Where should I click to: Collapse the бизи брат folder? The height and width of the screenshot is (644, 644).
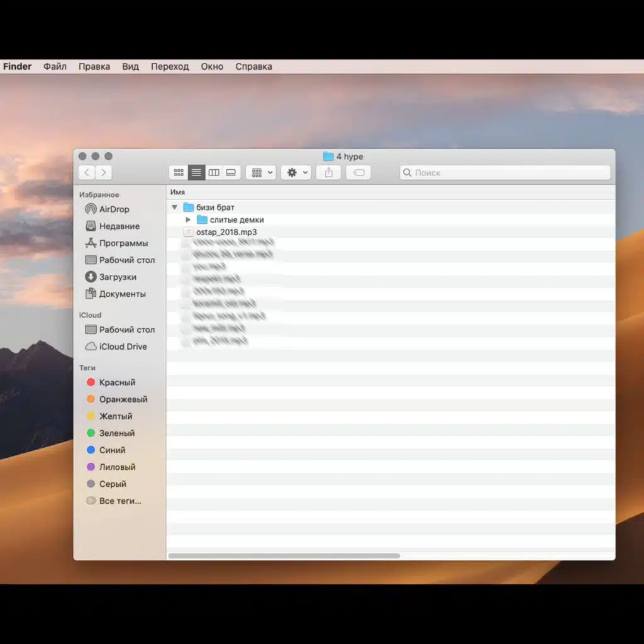[174, 208]
